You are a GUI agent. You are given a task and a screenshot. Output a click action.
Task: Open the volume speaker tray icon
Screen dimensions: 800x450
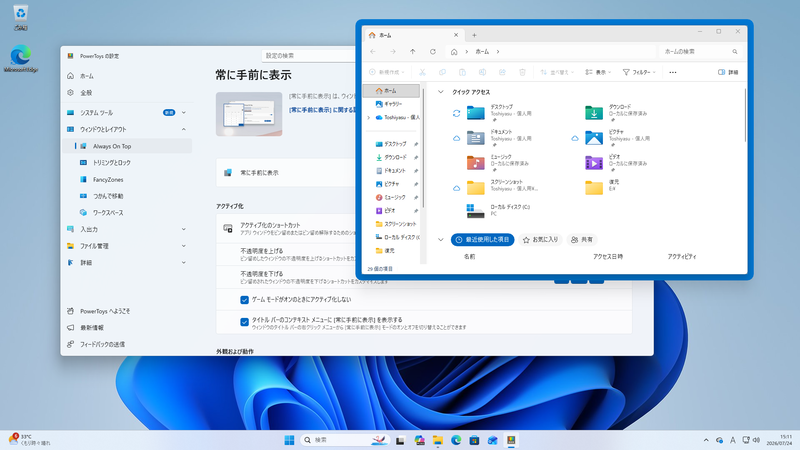(x=756, y=440)
